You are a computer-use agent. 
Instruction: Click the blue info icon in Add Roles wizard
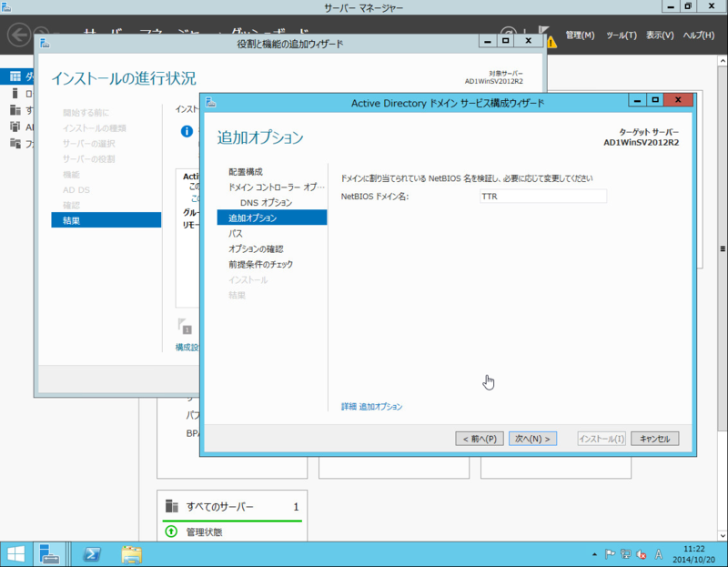click(187, 131)
